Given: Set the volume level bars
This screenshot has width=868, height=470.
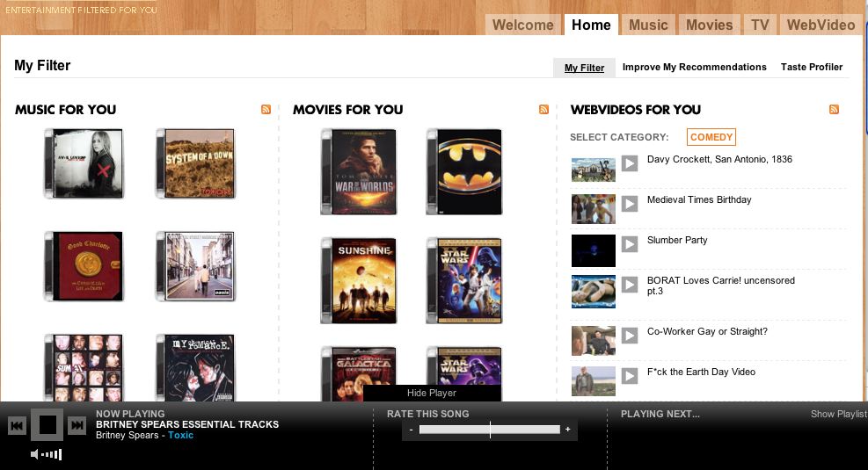Looking at the screenshot, I should pyautogui.click(x=52, y=454).
